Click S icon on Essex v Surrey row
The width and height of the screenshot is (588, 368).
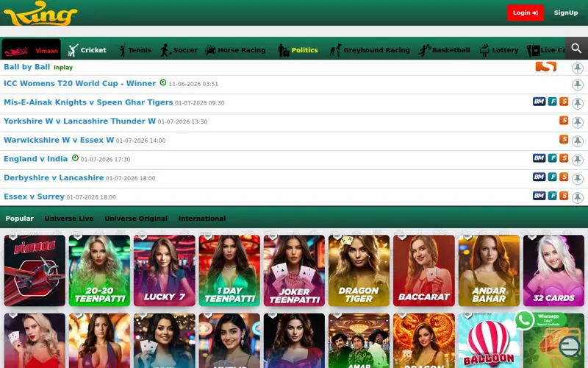(564, 196)
